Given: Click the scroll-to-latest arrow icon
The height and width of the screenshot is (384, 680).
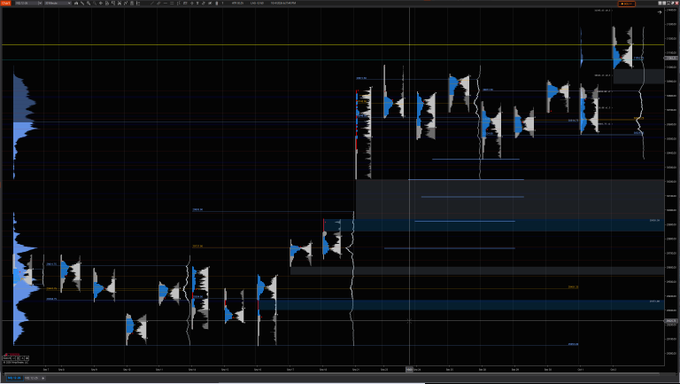Looking at the screenshot, I should click(x=660, y=13).
